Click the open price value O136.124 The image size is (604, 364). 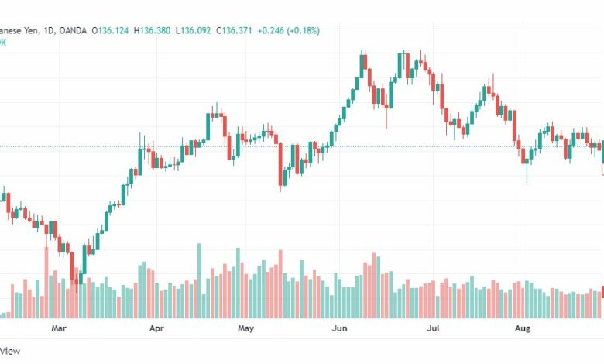(x=110, y=31)
